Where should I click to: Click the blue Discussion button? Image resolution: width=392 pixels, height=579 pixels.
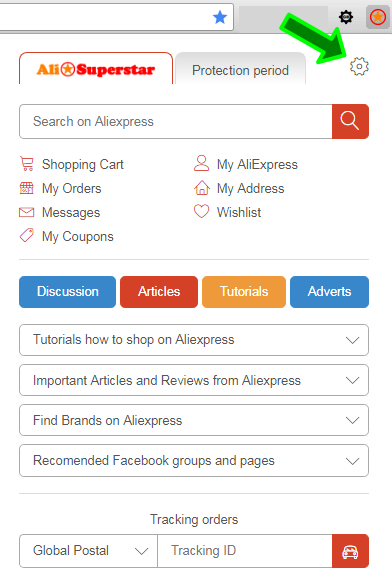(x=68, y=292)
